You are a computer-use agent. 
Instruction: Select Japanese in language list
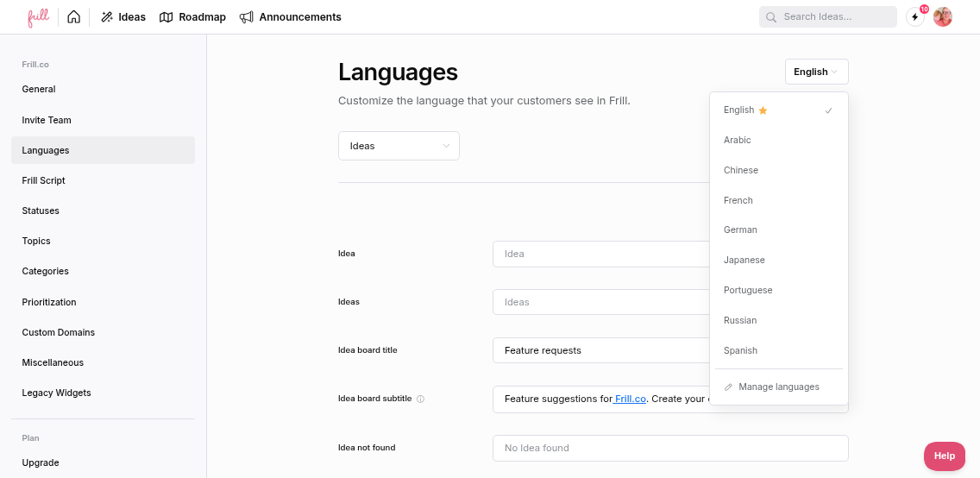coord(779,260)
